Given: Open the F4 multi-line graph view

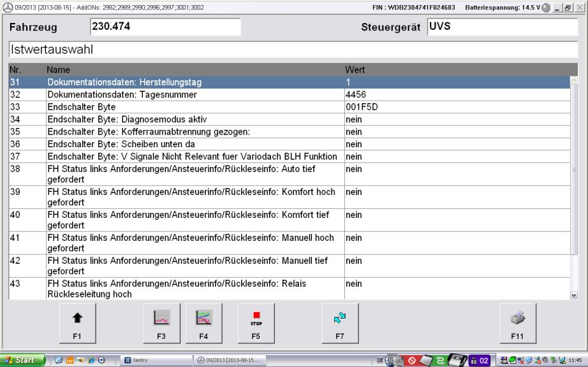Looking at the screenshot, I should point(203,323).
